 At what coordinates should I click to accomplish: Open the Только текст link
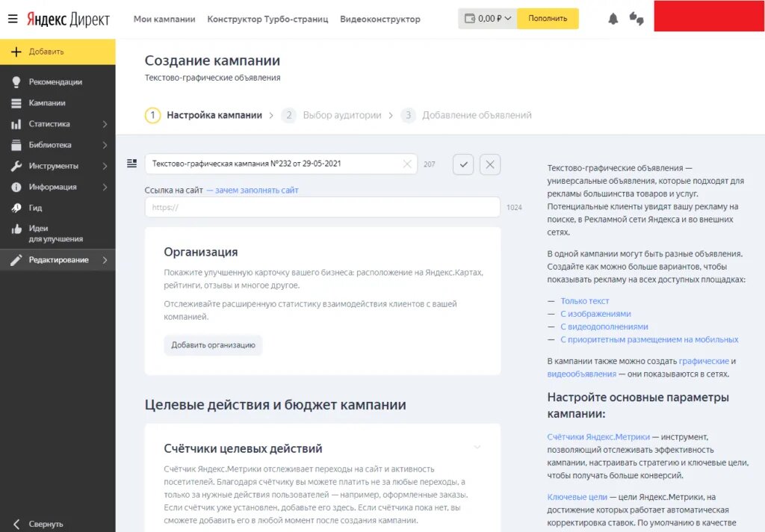click(584, 301)
